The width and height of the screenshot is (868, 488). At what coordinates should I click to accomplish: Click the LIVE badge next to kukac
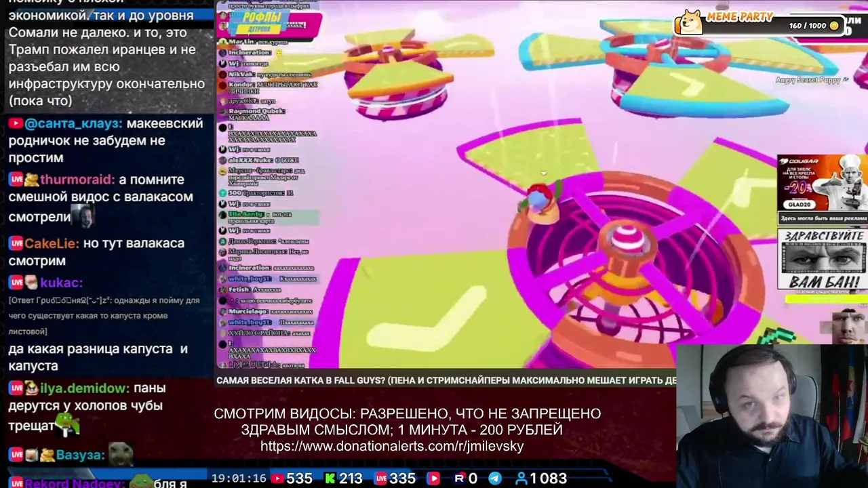coord(16,283)
